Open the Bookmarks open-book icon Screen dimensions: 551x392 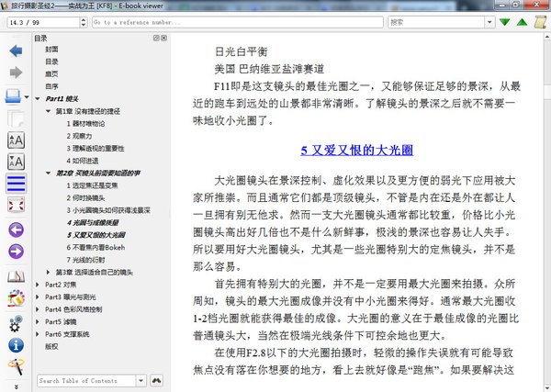pos(16,277)
